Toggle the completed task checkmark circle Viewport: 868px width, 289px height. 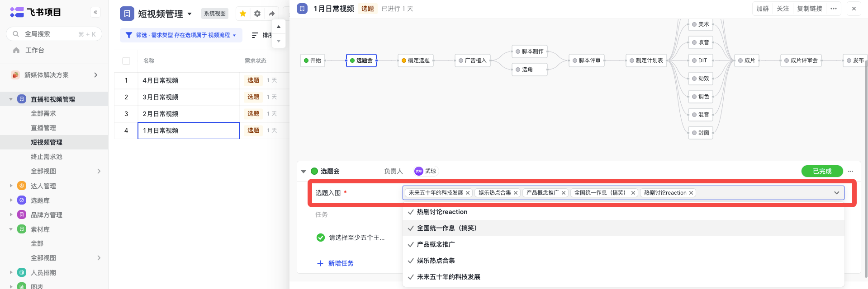point(321,238)
